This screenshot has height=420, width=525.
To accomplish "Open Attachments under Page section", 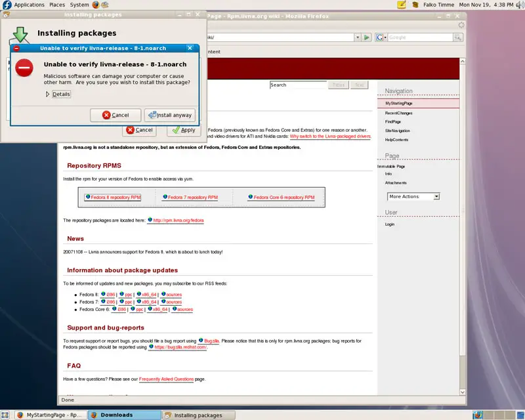I will (396, 183).
